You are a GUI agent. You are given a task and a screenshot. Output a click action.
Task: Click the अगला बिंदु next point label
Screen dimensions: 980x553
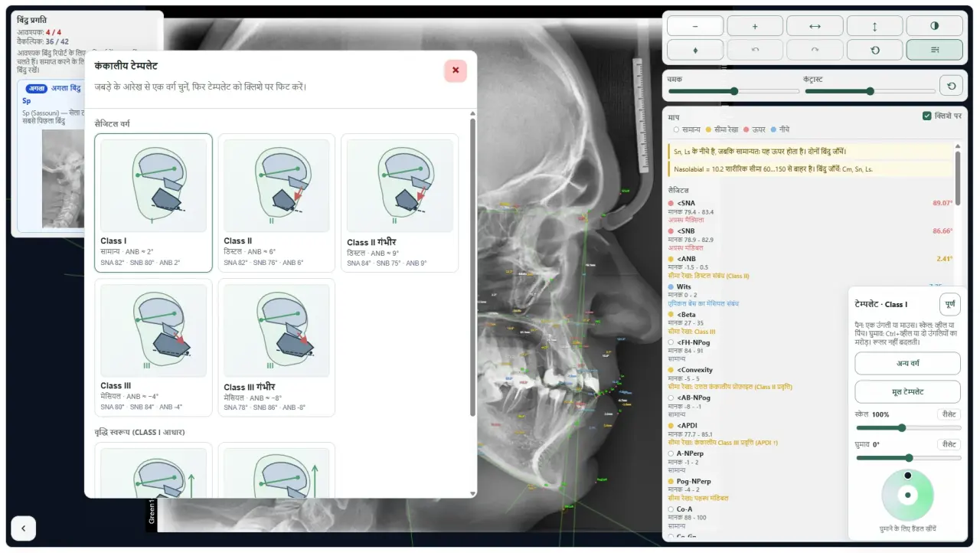(66, 88)
